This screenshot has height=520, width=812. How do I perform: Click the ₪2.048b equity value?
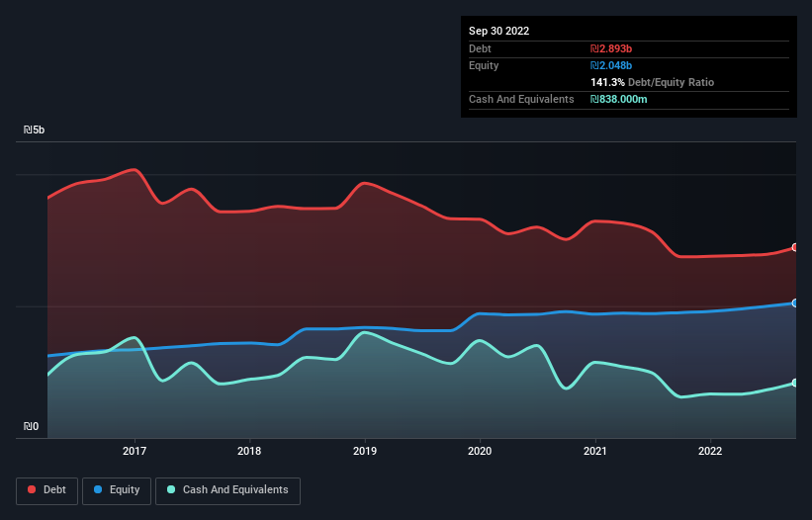point(611,65)
